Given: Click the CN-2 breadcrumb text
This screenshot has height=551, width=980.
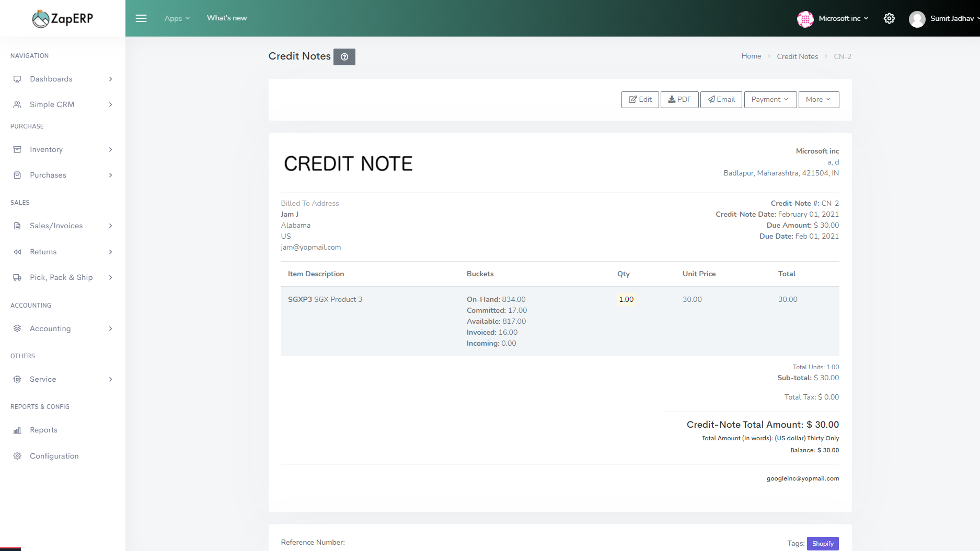Looking at the screenshot, I should click(x=843, y=56).
